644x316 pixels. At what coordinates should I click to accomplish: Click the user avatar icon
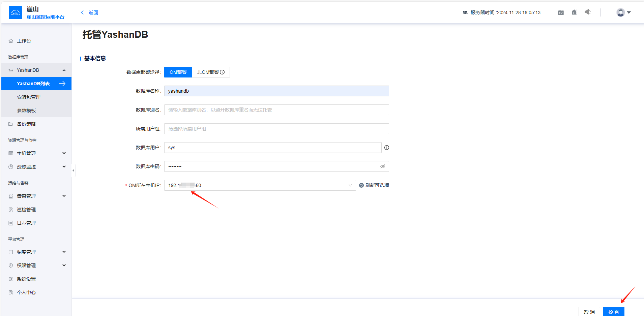[620, 12]
